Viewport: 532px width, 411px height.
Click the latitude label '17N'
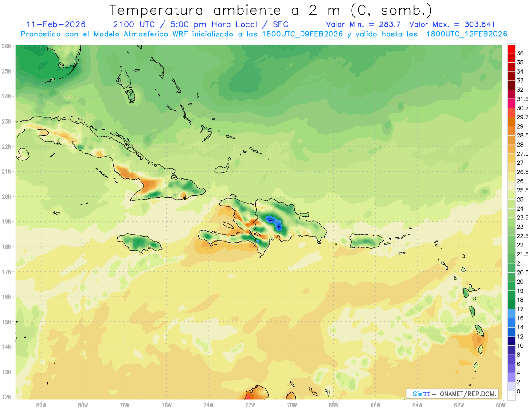point(7,271)
